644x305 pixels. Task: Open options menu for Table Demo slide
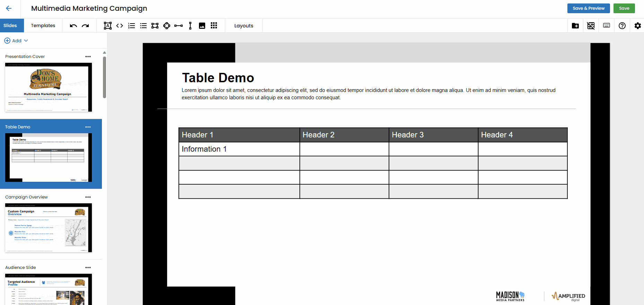coord(88,127)
